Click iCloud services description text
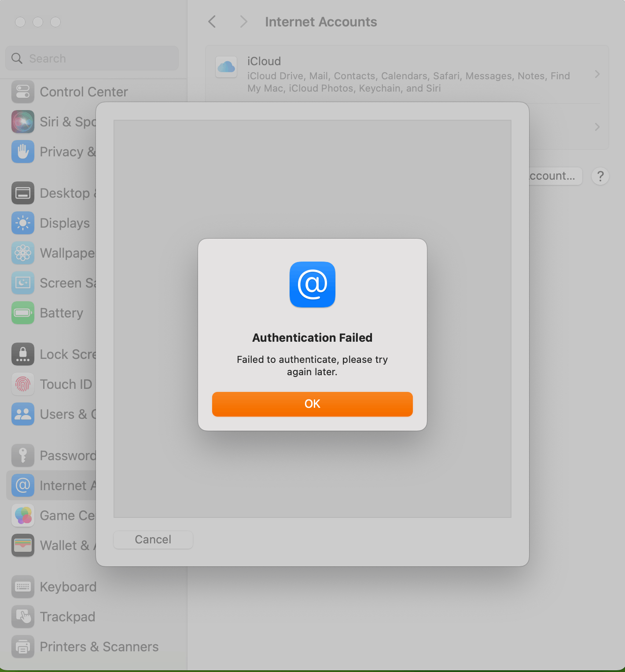625x672 pixels. tap(408, 82)
